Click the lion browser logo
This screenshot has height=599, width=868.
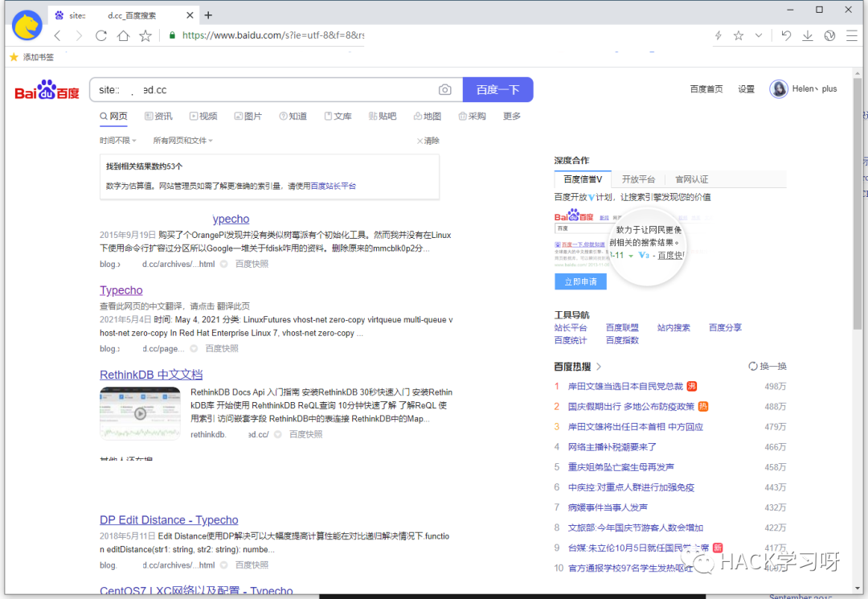point(27,26)
